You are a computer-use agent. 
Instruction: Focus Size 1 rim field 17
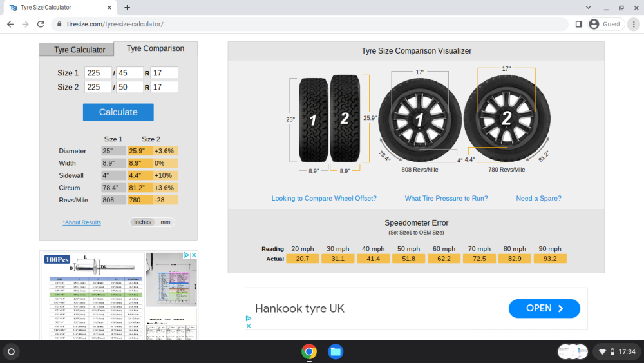tap(164, 73)
